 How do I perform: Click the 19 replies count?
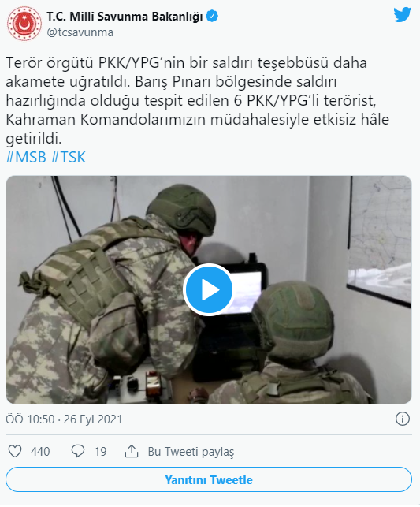click(101, 452)
